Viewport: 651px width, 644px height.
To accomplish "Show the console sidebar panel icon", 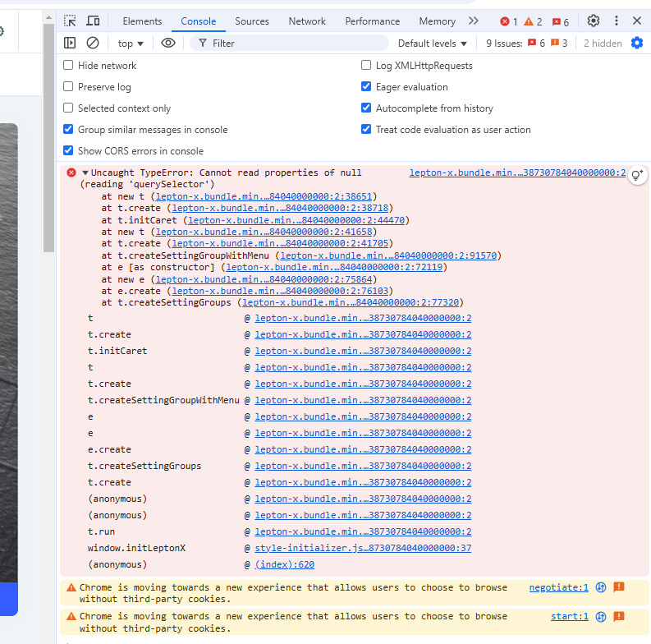I will click(x=71, y=43).
